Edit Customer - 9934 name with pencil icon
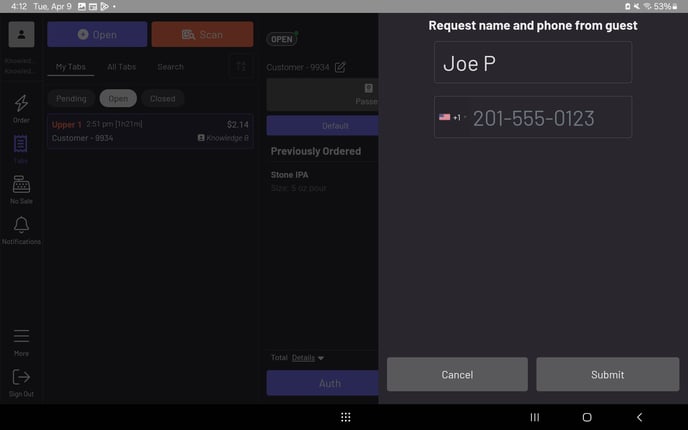 [340, 67]
